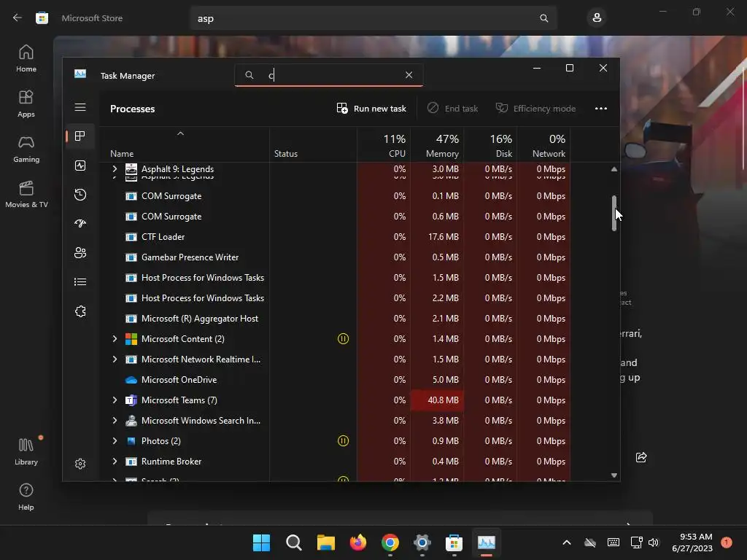Open the Services page icon in sidebar

80,311
